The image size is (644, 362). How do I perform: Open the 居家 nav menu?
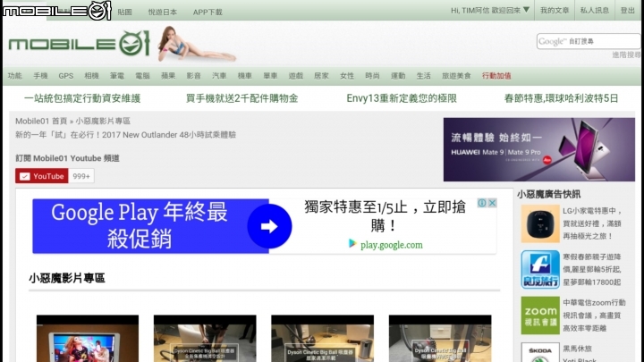point(321,75)
